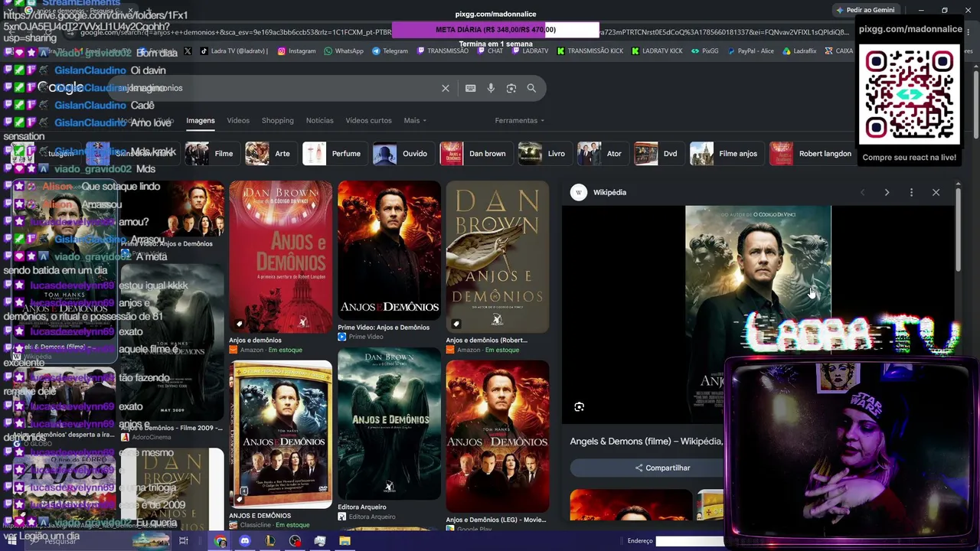Open more options in the preview panel
Screen dimensions: 980x551
point(911,192)
